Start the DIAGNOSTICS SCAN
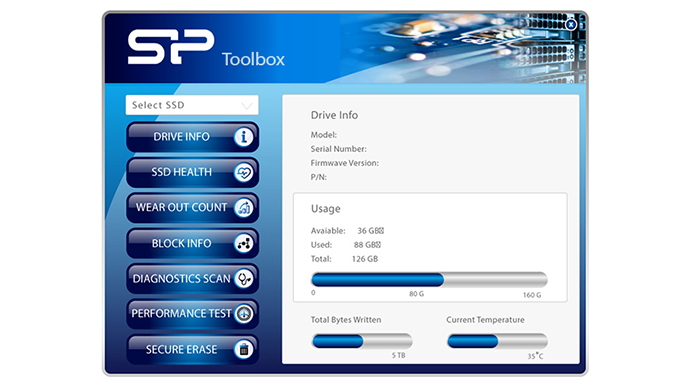The height and width of the screenshot is (386, 690). [x=192, y=279]
